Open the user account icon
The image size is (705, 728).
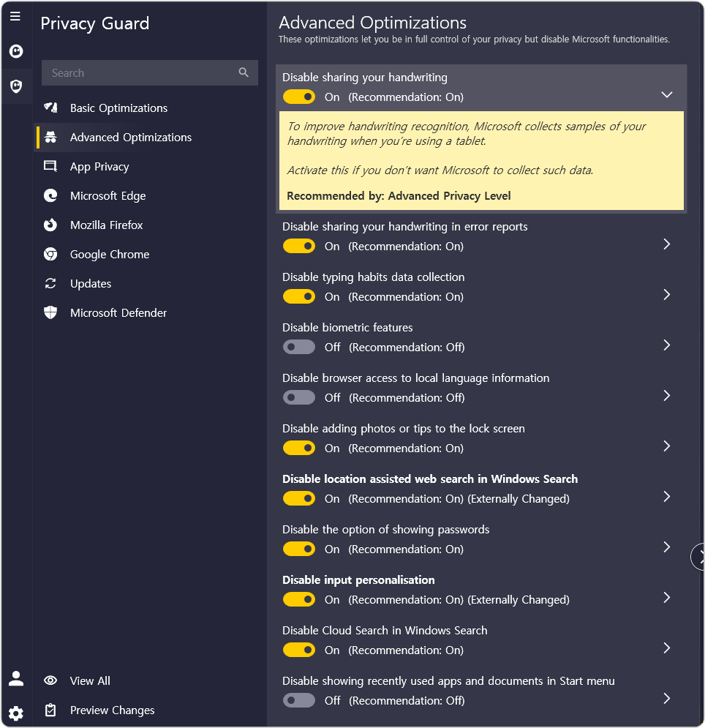click(16, 678)
